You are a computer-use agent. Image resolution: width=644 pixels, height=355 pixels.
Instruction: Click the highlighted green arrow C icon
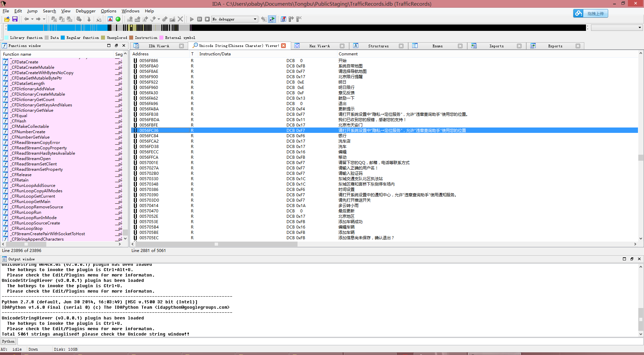272,19
